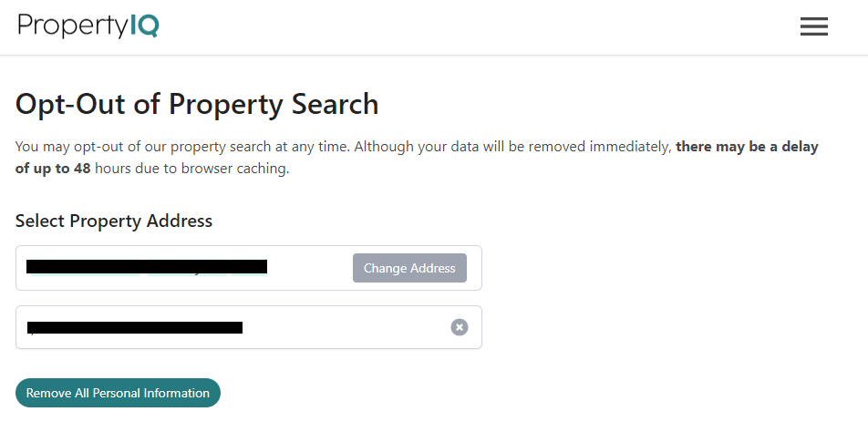The image size is (868, 432).
Task: Click the Select Property Address label
Action: tap(114, 221)
